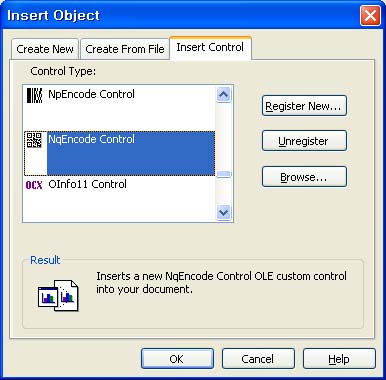Screen dimensions: 386x380
Task: Click the NpEncode barcode icon
Action: tap(34, 95)
